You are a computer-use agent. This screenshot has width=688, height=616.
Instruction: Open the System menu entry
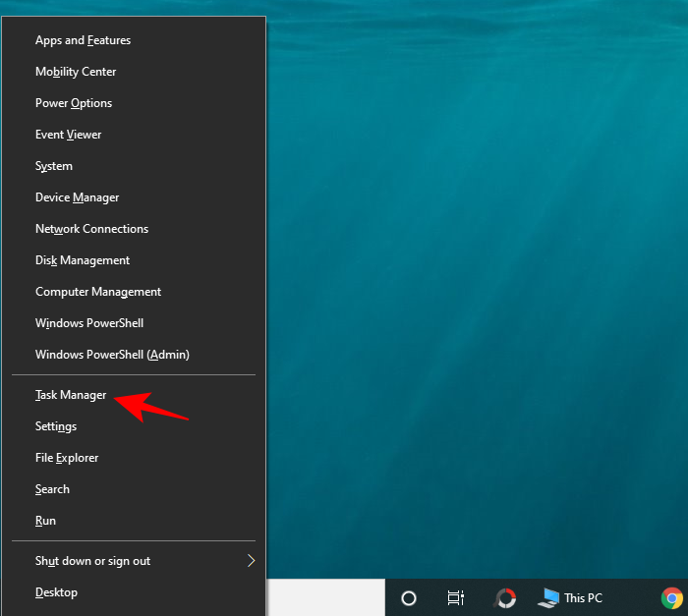54,166
